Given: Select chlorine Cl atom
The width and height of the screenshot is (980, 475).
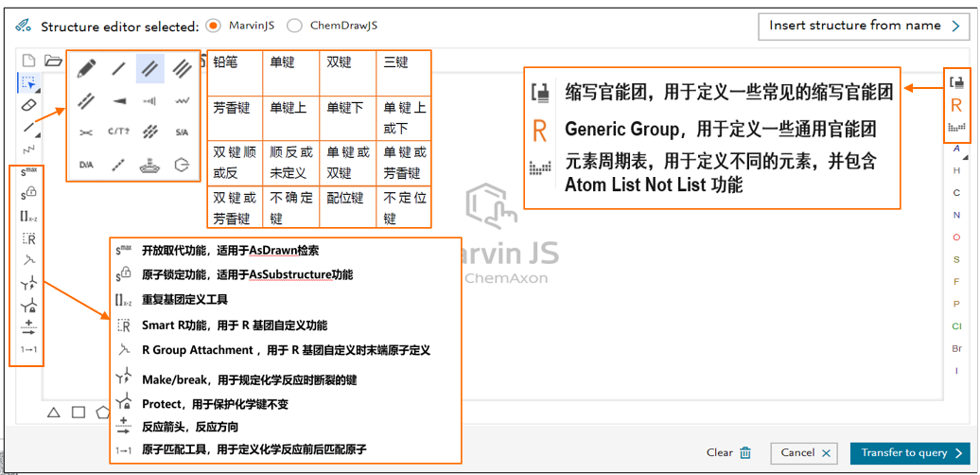Looking at the screenshot, I should click(x=957, y=326).
